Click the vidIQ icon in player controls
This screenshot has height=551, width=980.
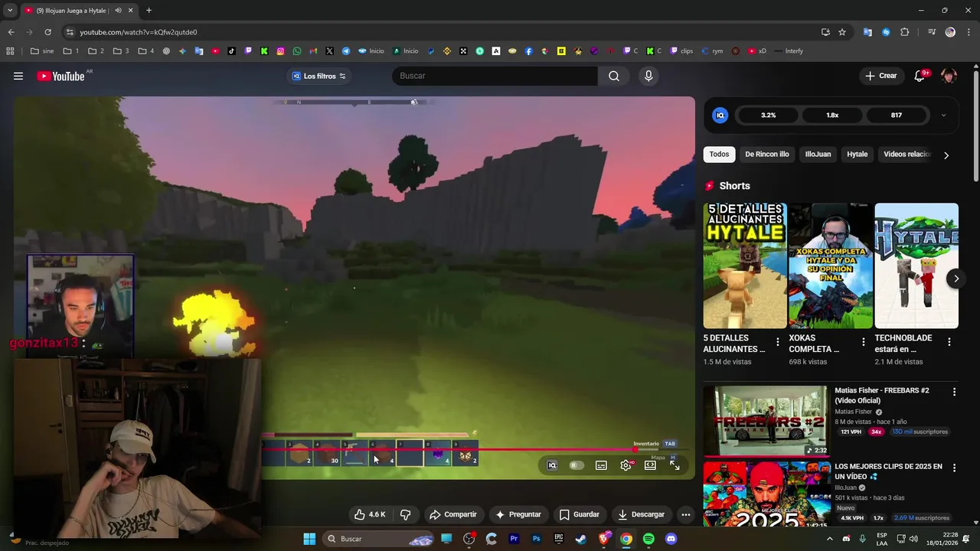coord(552,465)
